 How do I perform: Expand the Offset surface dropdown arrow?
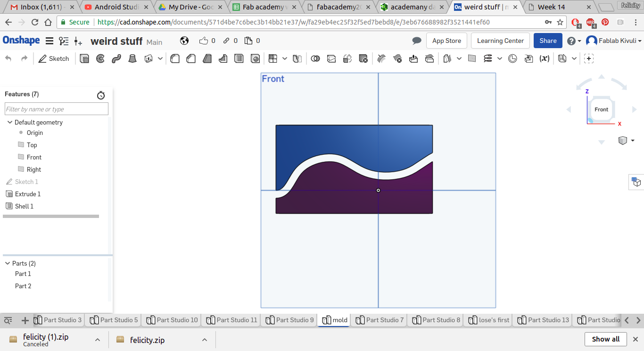[459, 58]
